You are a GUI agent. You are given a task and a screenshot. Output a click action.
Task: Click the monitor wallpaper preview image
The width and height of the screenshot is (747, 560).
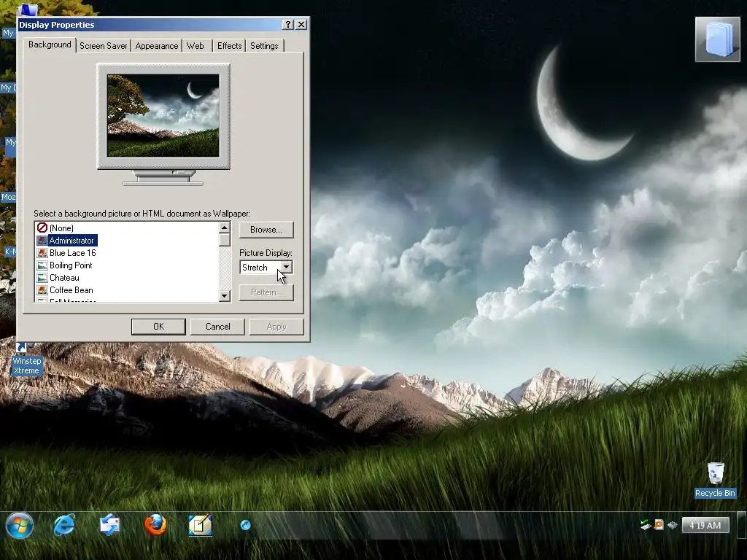click(x=163, y=115)
